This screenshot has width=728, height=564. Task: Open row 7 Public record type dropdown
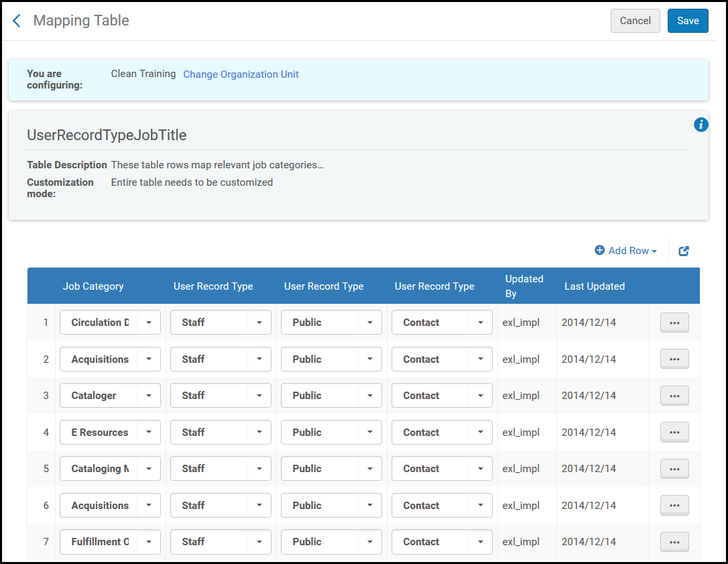point(331,542)
